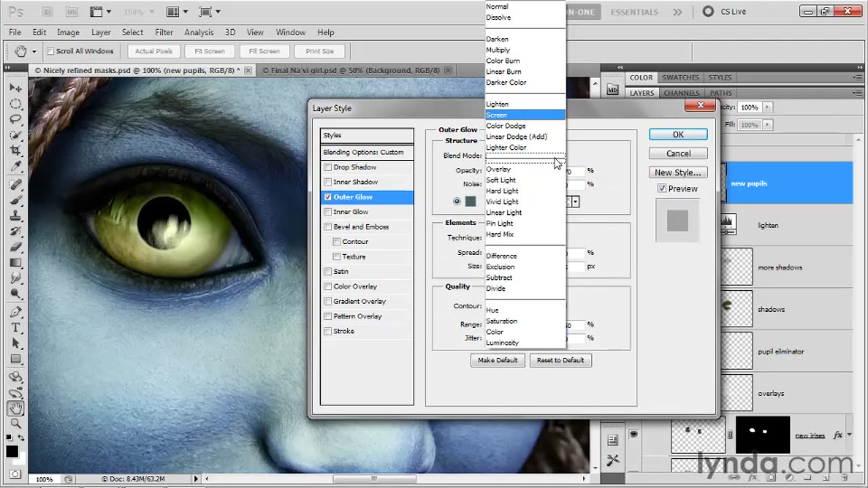The image size is (868, 488).
Task: Click the OK button in Layer Style
Action: 677,135
